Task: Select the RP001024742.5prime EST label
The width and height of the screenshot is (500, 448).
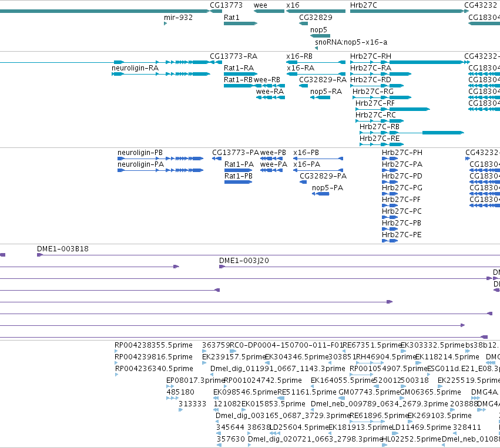Action: pyautogui.click(x=263, y=381)
